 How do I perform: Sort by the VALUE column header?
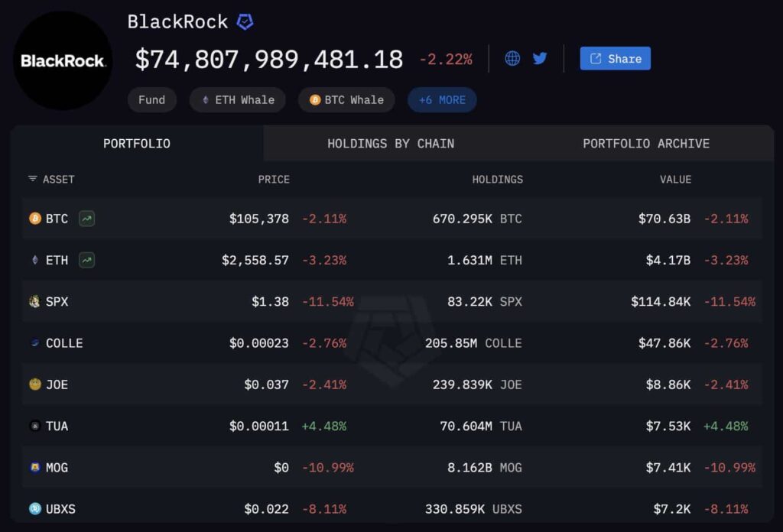pos(676,179)
